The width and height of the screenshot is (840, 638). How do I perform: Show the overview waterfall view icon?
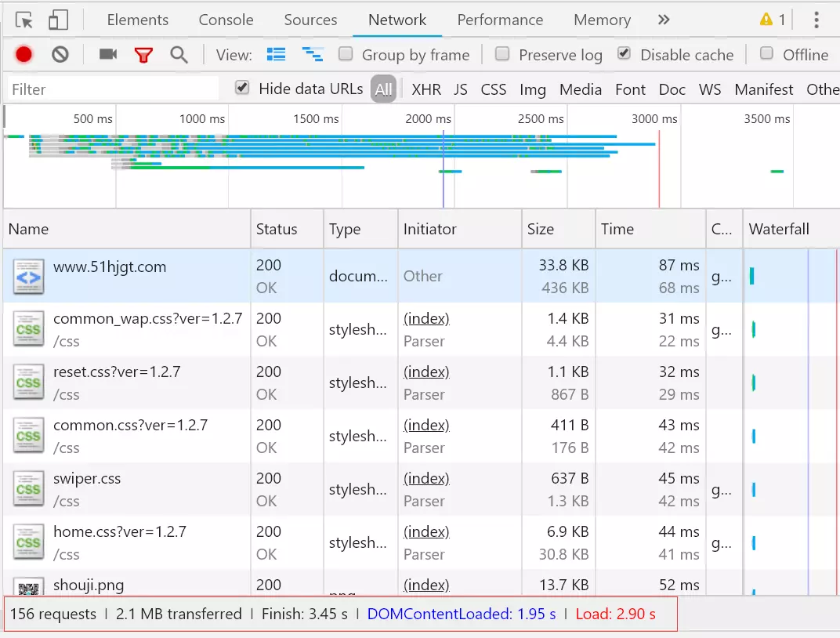coord(313,54)
